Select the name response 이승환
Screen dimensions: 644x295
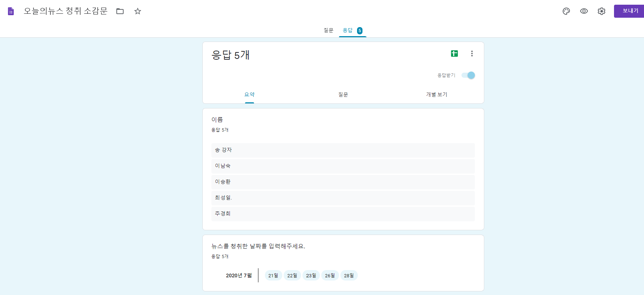tap(343, 182)
